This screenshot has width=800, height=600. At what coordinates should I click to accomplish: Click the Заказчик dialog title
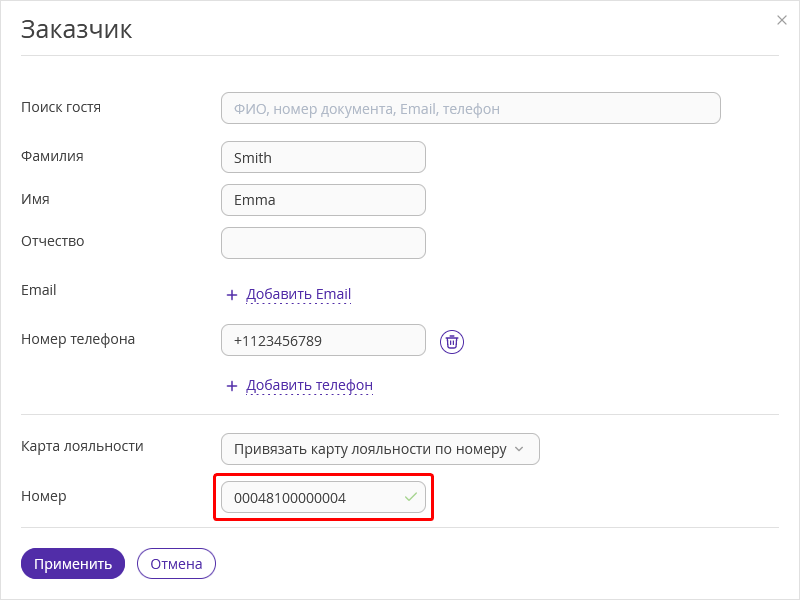(x=77, y=29)
